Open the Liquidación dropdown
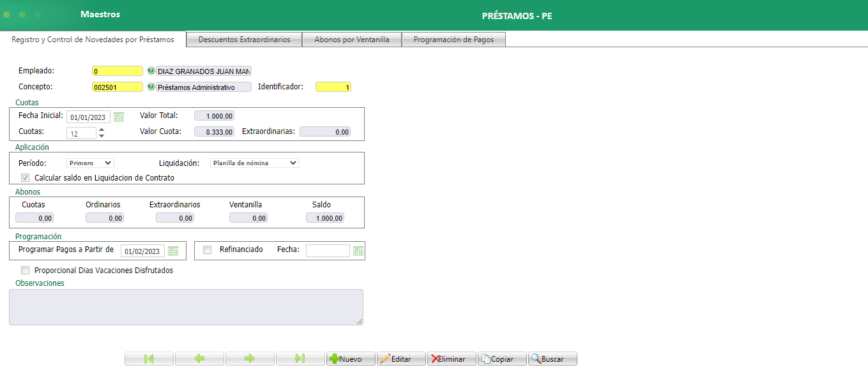Screen dimensions: 868x379 pos(254,163)
